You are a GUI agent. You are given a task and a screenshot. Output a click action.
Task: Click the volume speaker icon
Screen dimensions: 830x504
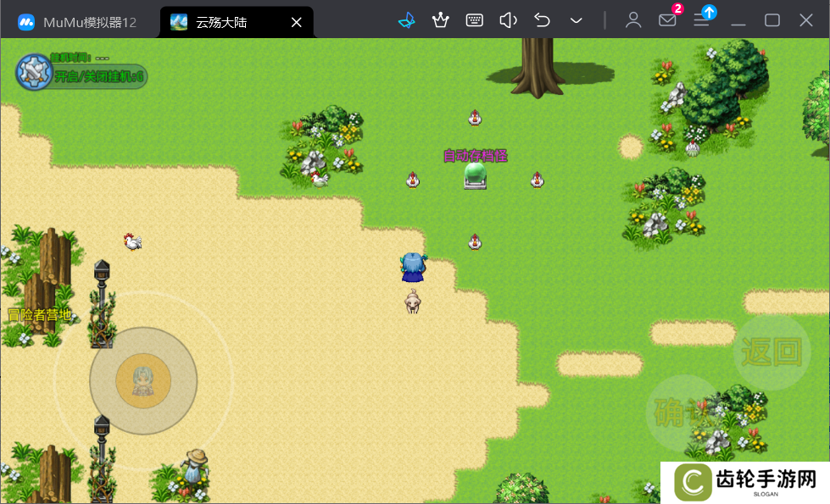(x=508, y=20)
